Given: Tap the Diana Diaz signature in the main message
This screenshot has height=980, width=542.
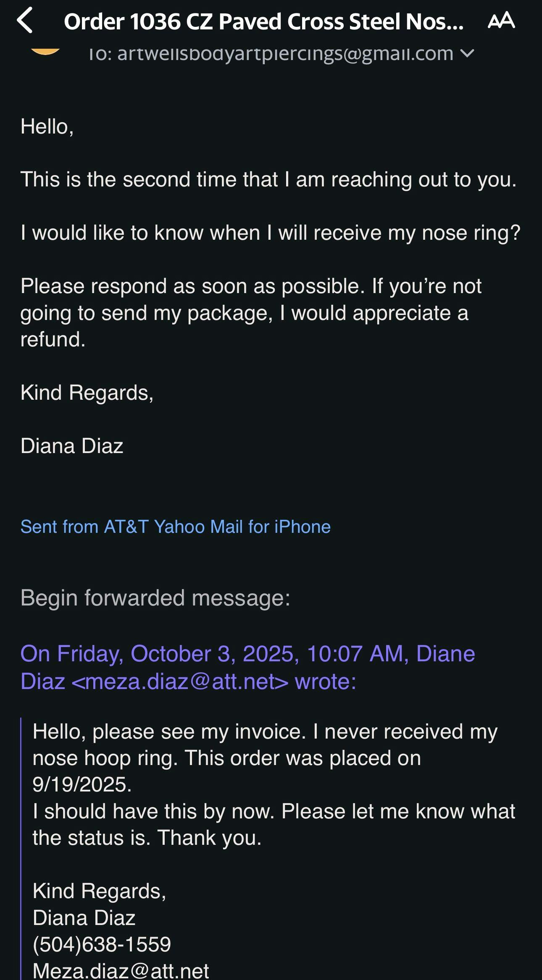Looking at the screenshot, I should (x=72, y=445).
